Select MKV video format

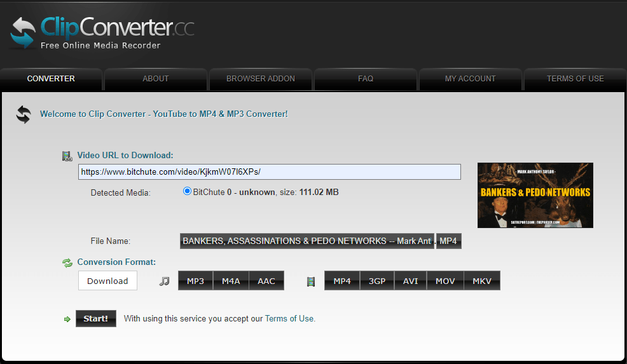(x=482, y=281)
